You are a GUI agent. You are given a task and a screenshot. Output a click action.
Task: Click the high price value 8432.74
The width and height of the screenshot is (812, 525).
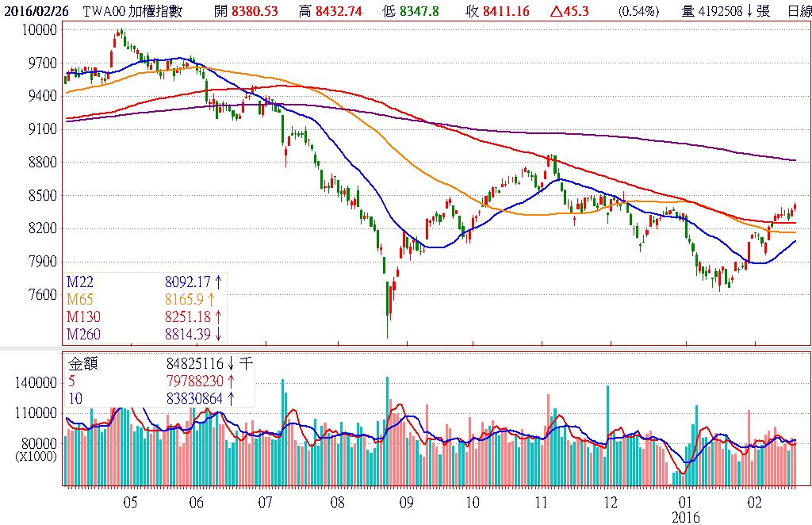[339, 10]
